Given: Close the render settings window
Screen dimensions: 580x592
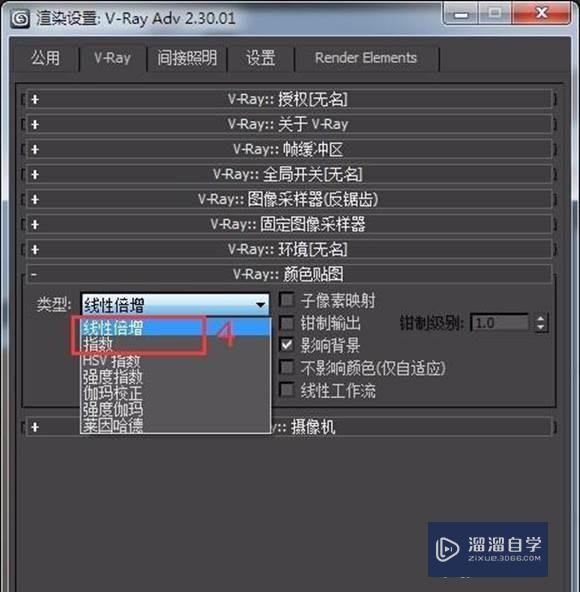Looking at the screenshot, I should pos(541,14).
